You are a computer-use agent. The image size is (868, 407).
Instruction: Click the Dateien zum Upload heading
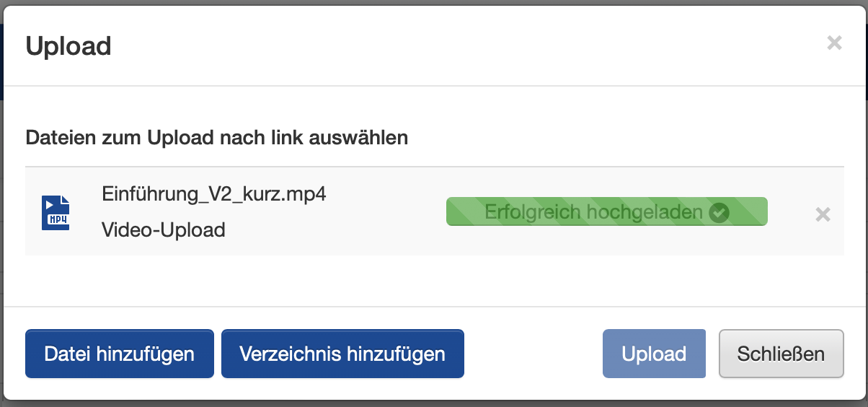tap(216, 137)
